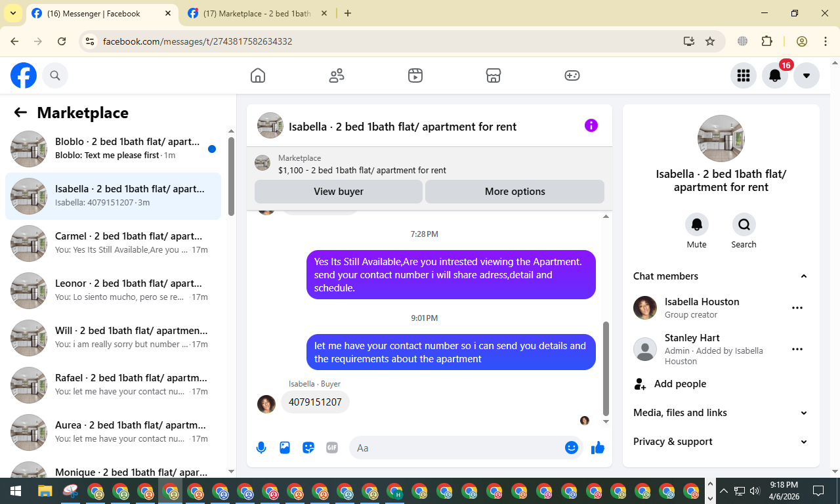Screen dimensions: 840x504
Task: Click the More options button
Action: tap(515, 192)
